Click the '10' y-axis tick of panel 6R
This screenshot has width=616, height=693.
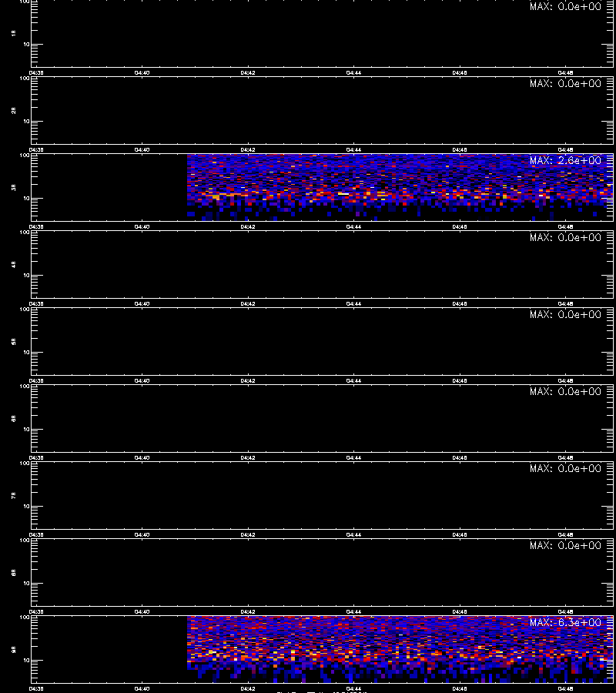coord(26,429)
